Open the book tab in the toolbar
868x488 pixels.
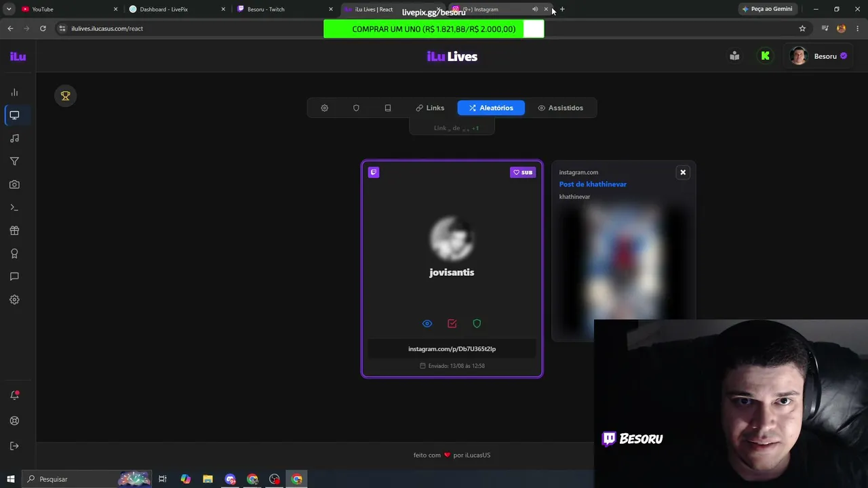[388, 108]
